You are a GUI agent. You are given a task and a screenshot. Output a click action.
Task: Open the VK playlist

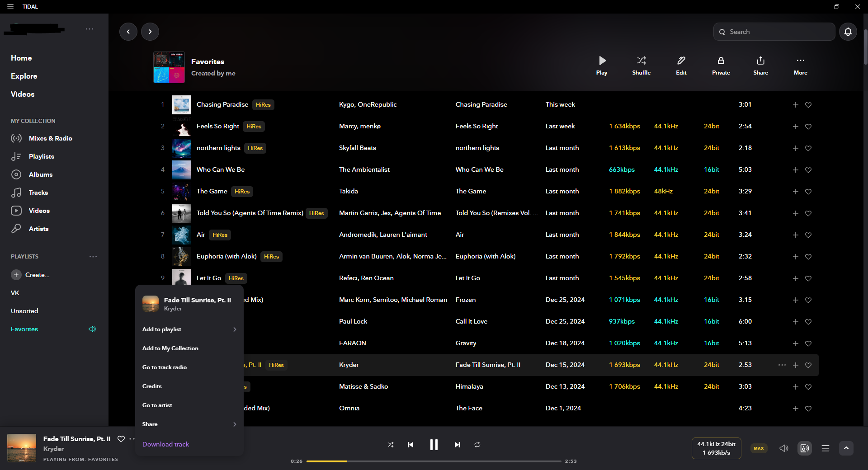15,293
